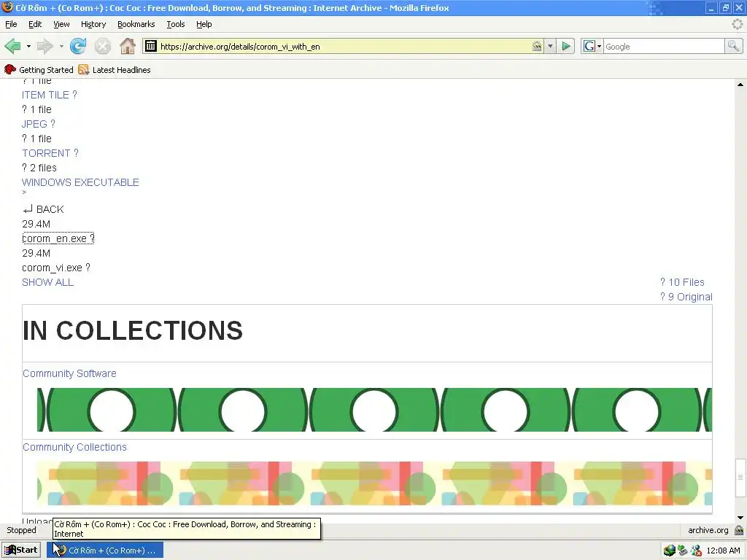Reload the current page
Image resolution: width=747 pixels, height=560 pixels.
(x=78, y=46)
